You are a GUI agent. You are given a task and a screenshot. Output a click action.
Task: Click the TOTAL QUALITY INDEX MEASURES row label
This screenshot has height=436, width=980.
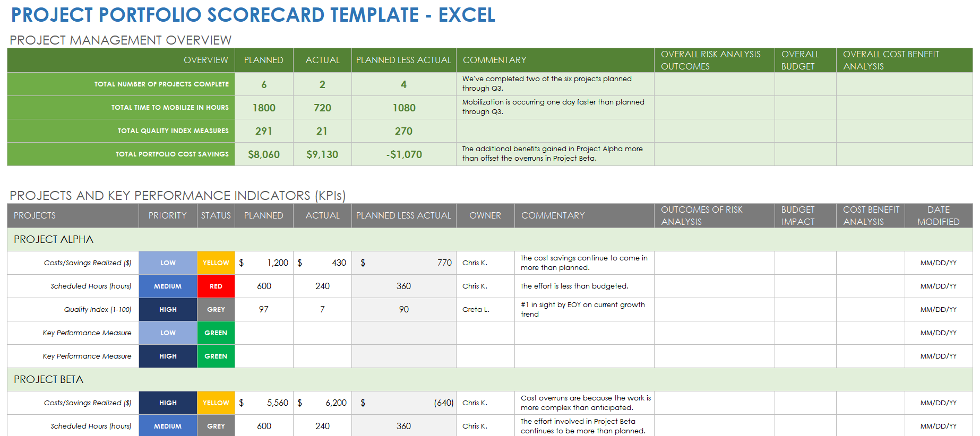click(173, 131)
